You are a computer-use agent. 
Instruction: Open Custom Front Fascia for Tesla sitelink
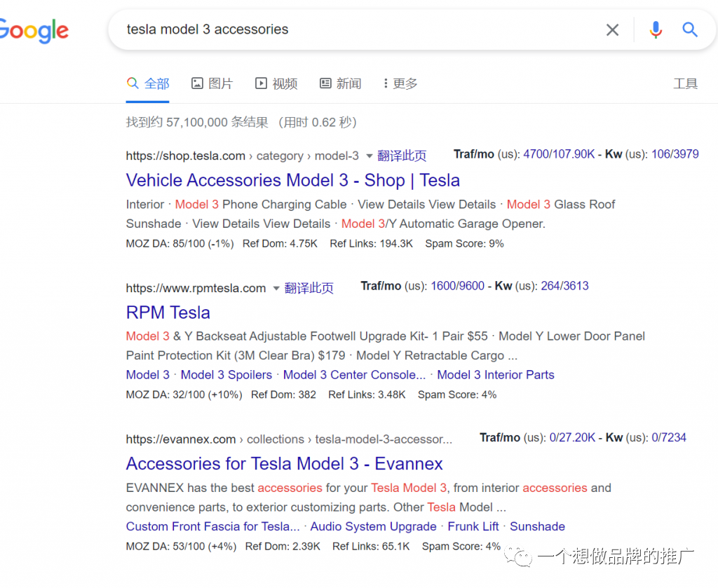pos(213,527)
